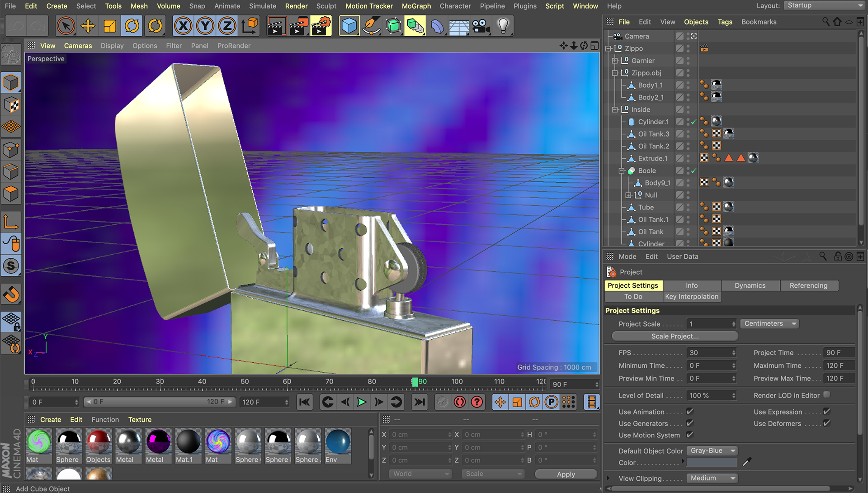Toggle Use Animation checkbox
This screenshot has height=493, width=868.
[690, 412]
